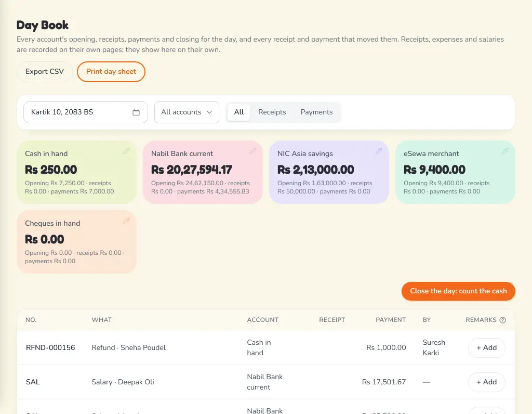
Task: Click Salary · Deepak Oli text
Action: [123, 382]
